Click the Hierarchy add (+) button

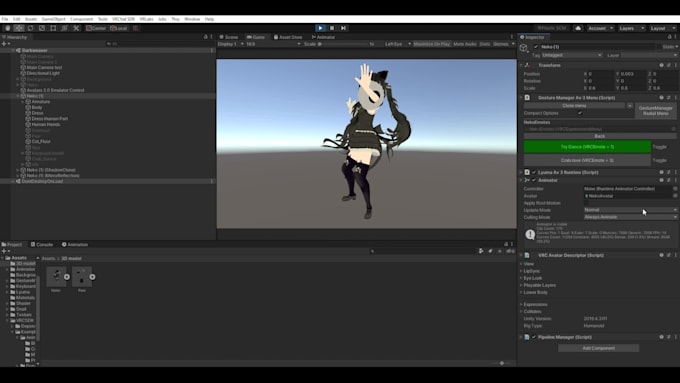click(x=6, y=44)
